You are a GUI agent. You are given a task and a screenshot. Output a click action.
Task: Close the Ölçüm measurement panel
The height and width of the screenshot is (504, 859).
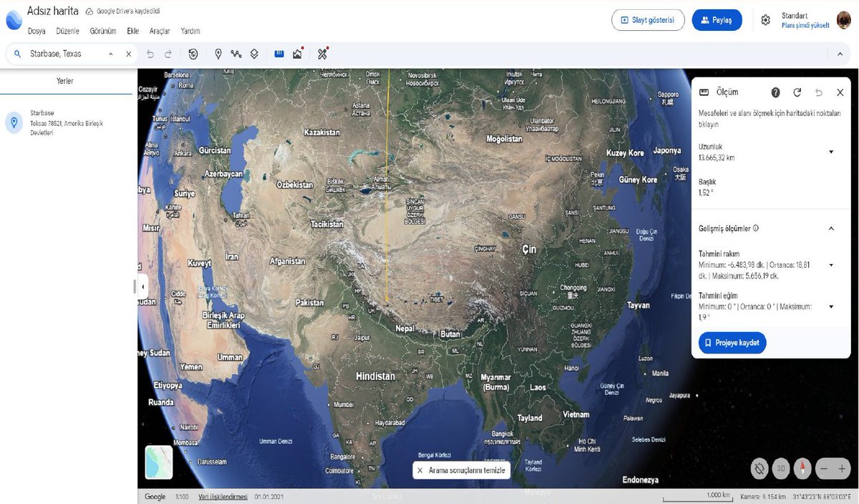coord(840,92)
